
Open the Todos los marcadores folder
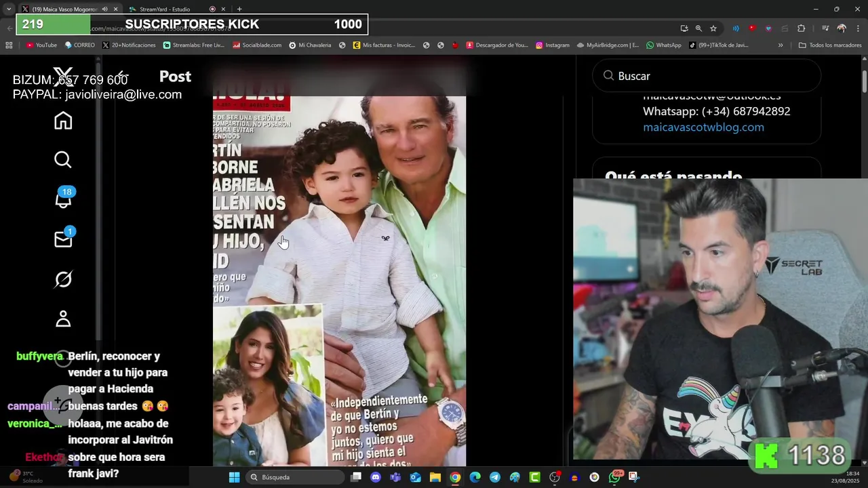click(830, 45)
